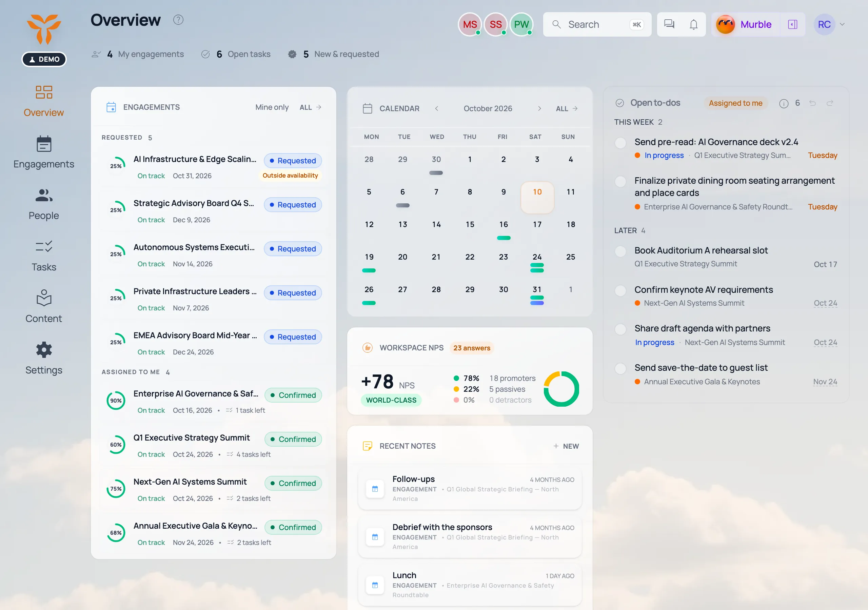Open the My engagements summary tab
This screenshot has height=610, width=868.
coord(138,54)
